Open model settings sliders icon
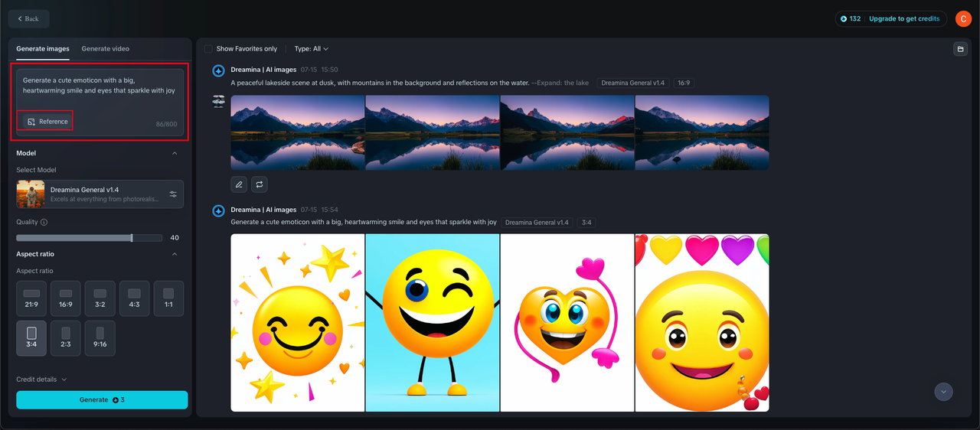Image resolution: width=980 pixels, height=430 pixels. (x=173, y=194)
